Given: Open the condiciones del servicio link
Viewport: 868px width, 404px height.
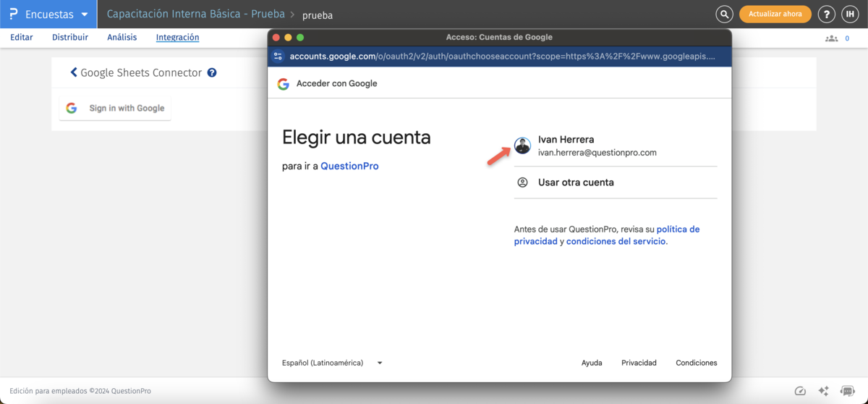Looking at the screenshot, I should click(616, 241).
